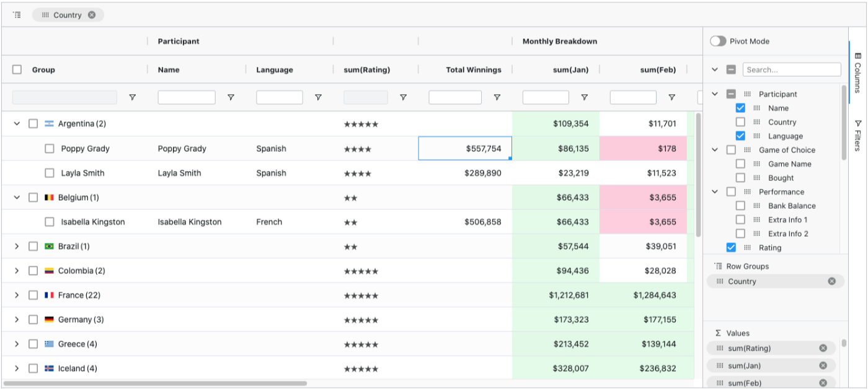The image size is (868, 389).
Task: Open filter menu for the Language column
Action: 319,97
